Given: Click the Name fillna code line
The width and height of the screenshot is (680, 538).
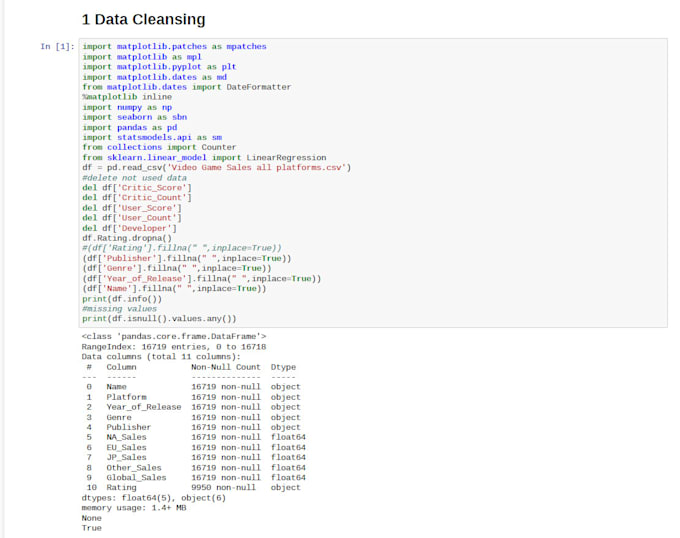Looking at the screenshot, I should [x=174, y=289].
